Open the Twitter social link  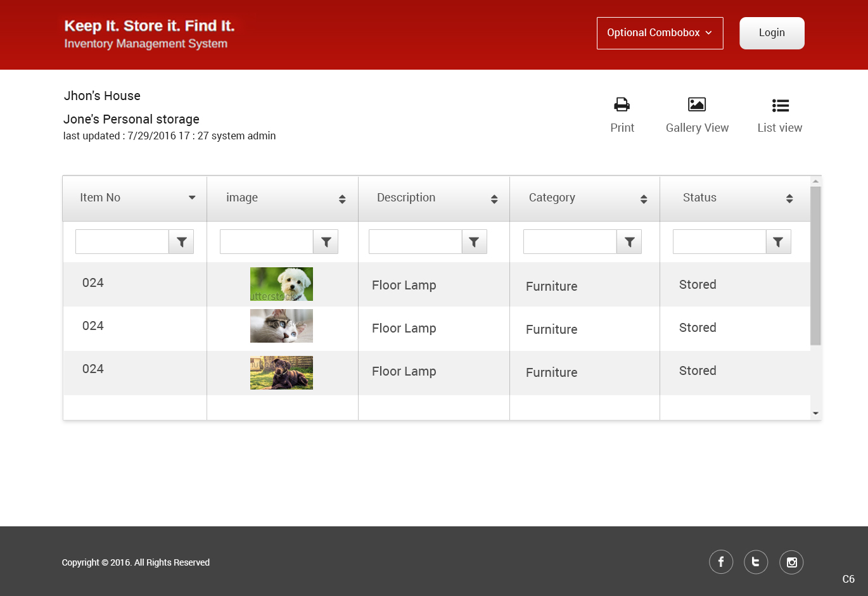[755, 562]
